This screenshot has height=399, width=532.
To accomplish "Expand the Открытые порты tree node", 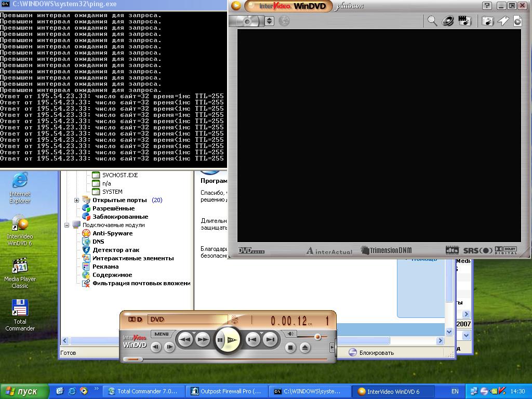I will pyautogui.click(x=76, y=200).
